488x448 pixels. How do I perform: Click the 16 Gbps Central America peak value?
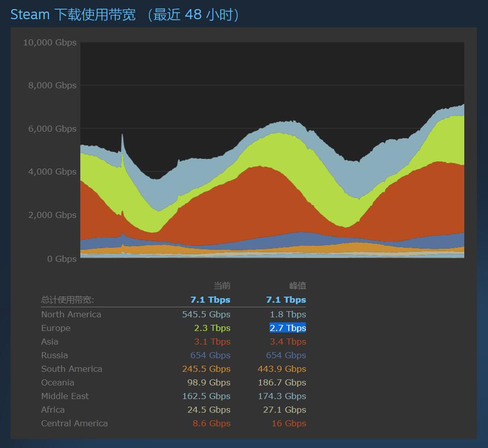coord(289,423)
